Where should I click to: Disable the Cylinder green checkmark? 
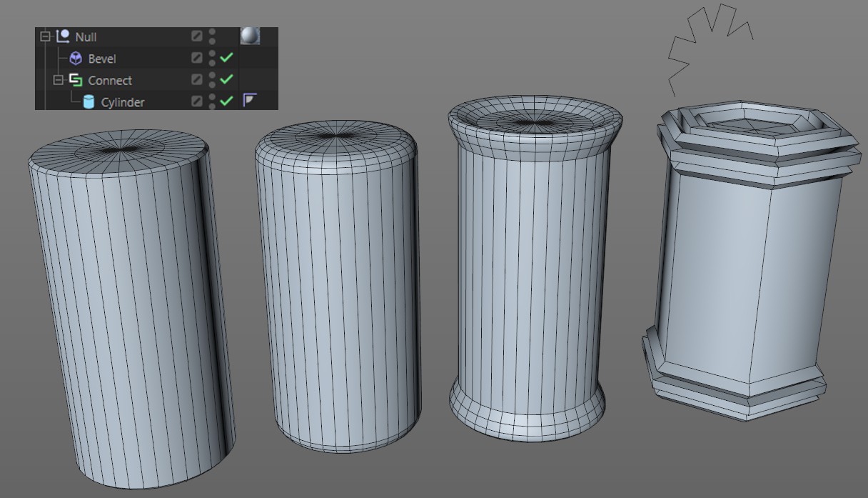tap(227, 101)
